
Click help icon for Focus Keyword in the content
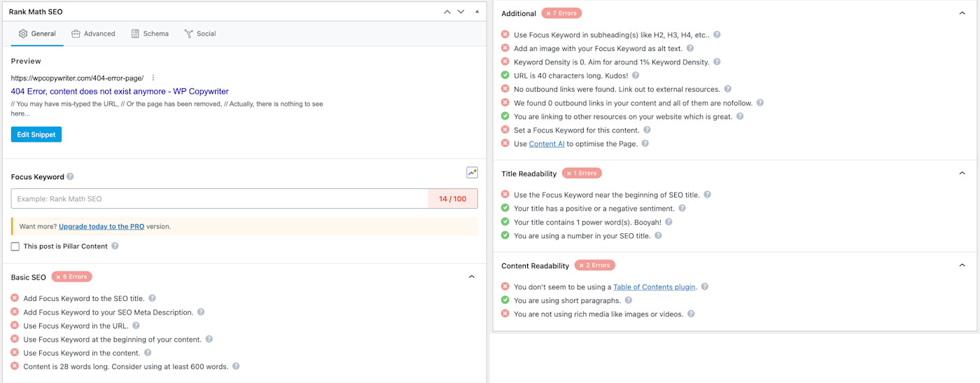pyautogui.click(x=148, y=353)
